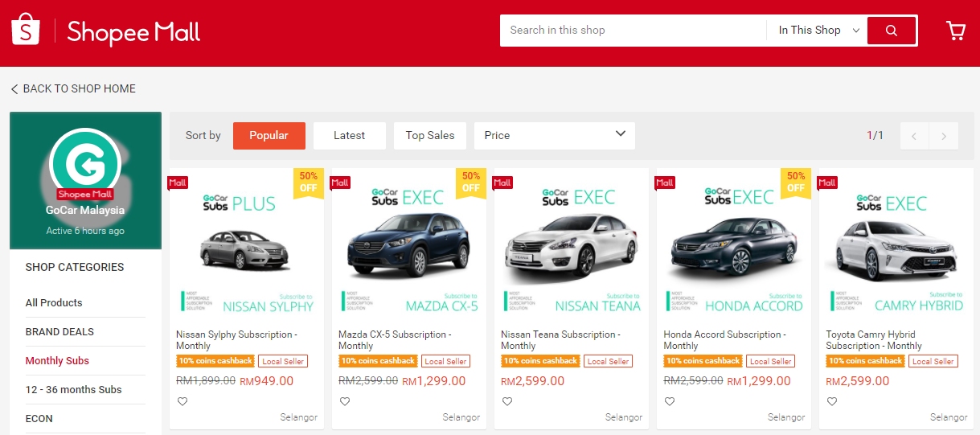The height and width of the screenshot is (435, 980).
Task: Like the Nissan Sylphy Subscription listing
Action: tap(182, 401)
